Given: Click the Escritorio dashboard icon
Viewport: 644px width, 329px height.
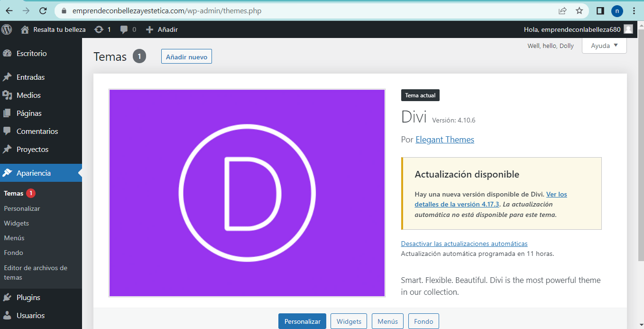Looking at the screenshot, I should click(7, 53).
